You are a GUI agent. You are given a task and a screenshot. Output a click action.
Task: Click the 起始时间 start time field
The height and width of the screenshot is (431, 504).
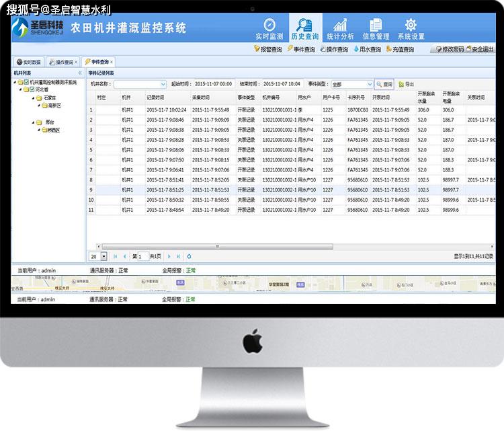pyautogui.click(x=214, y=84)
